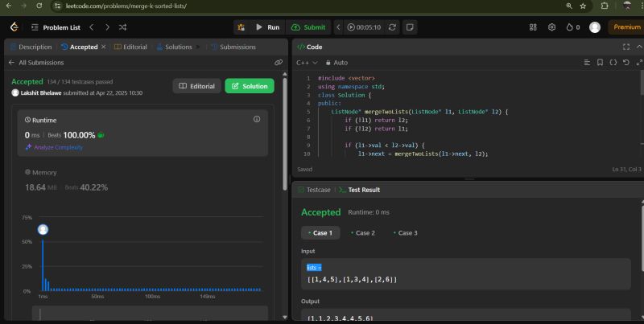644x324 pixels.
Task: Click the Premium button
Action: 626,27
